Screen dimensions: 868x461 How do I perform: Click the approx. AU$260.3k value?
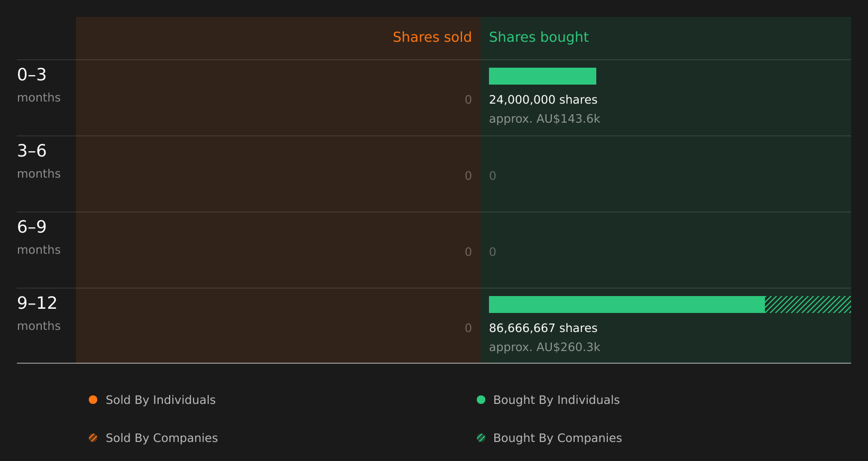[x=544, y=347]
